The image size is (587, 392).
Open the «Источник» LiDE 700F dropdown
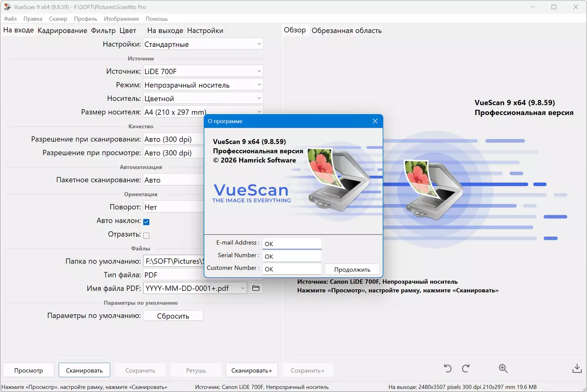203,71
